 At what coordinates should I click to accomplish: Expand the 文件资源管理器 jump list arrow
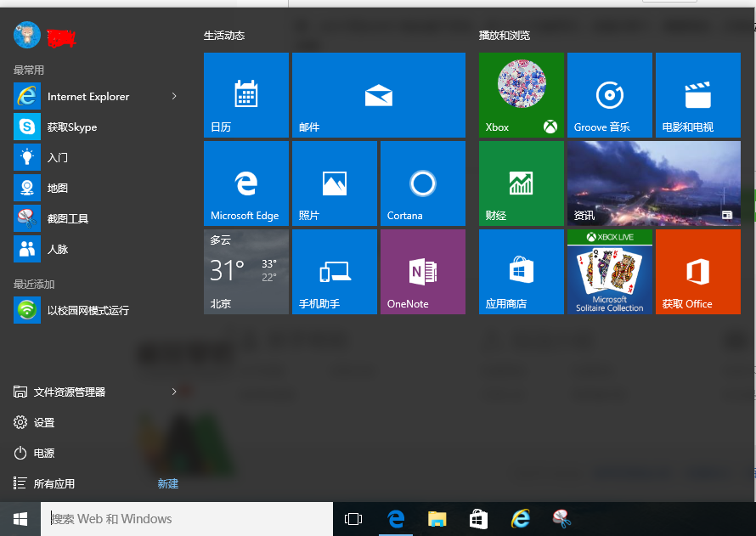click(174, 392)
